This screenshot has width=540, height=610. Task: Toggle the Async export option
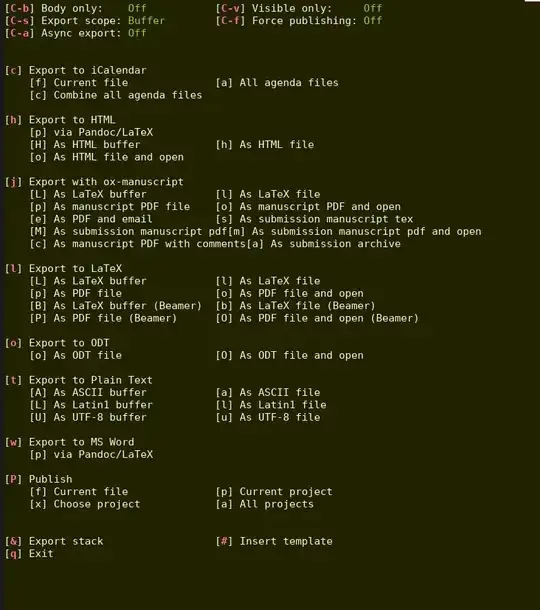click(x=75, y=33)
